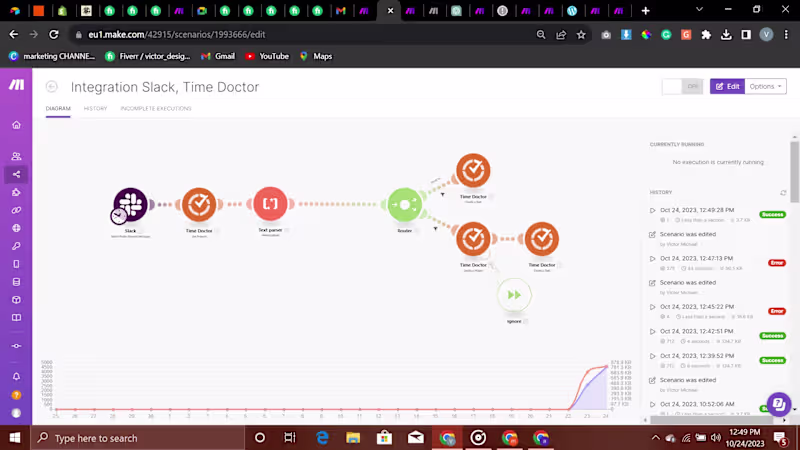Open Data stores icon in the sidebar

pos(16,282)
